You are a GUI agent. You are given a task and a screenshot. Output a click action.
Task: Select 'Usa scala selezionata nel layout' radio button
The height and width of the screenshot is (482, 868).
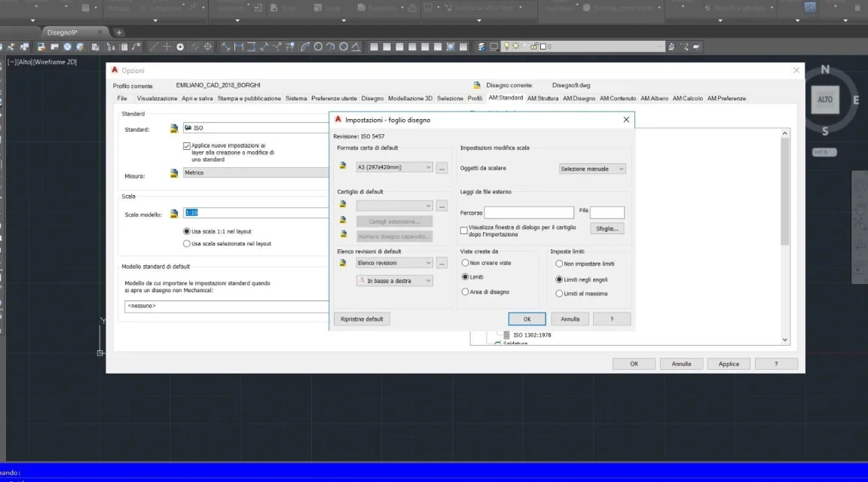187,243
